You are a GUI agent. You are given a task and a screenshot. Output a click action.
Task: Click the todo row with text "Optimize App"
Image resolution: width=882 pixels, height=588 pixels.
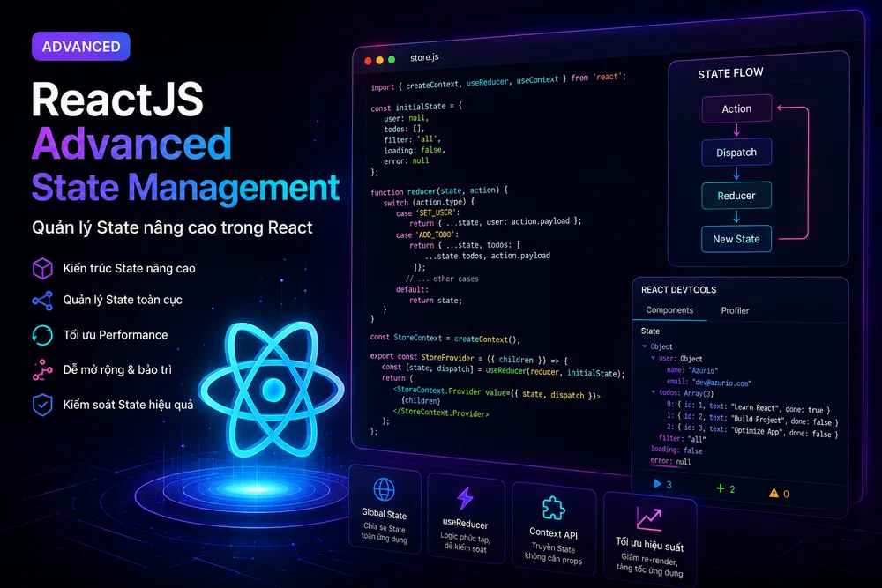[x=752, y=430]
